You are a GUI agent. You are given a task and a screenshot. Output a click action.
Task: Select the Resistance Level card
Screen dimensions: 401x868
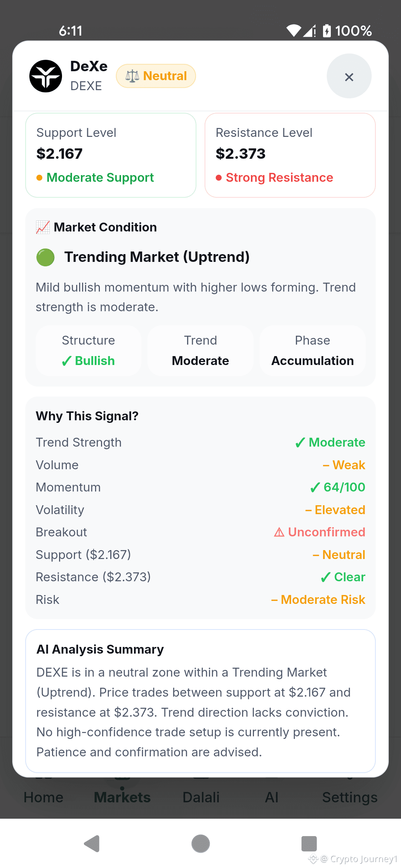coord(290,155)
